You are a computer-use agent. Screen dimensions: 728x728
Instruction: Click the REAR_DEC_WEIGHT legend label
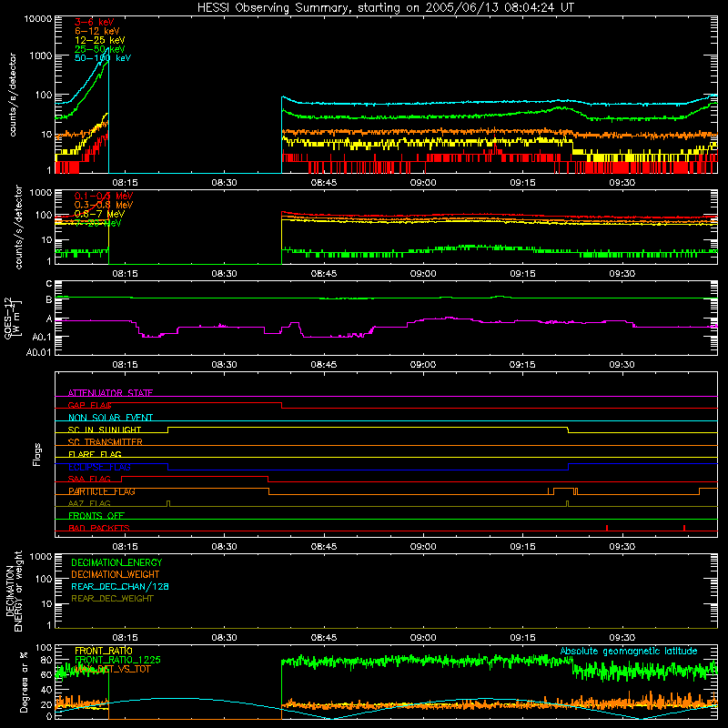tap(112, 599)
